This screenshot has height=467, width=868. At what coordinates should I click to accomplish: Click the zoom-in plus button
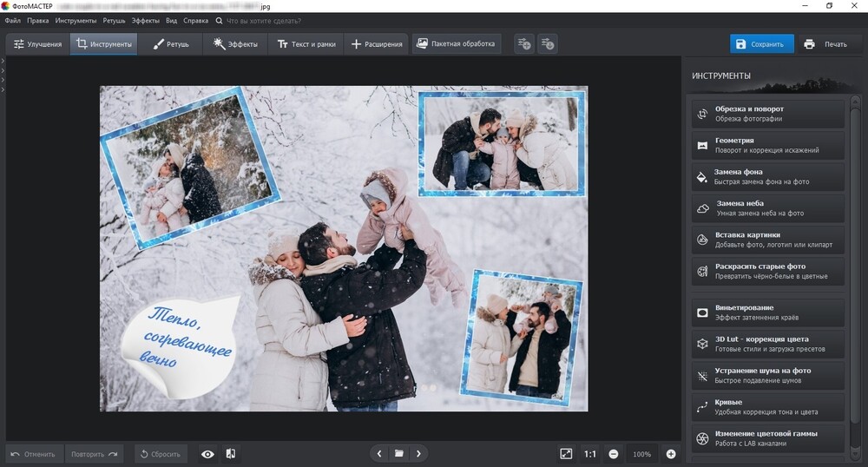(670, 453)
